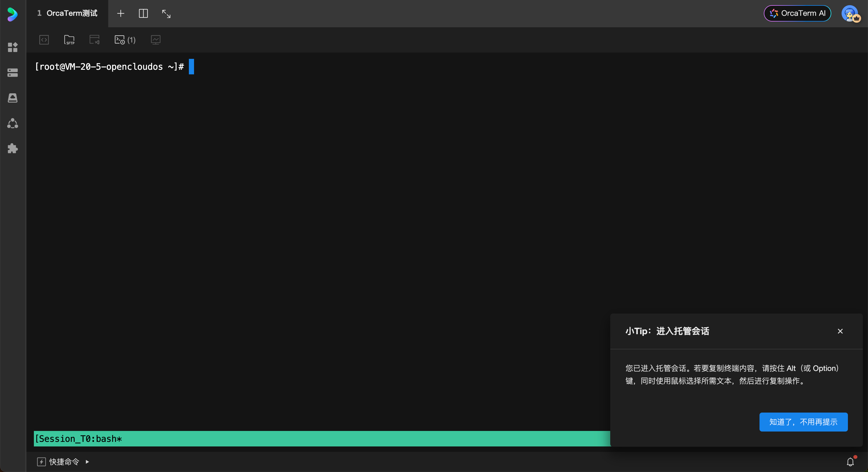
Task: Open the user avatar menu
Action: click(x=850, y=13)
